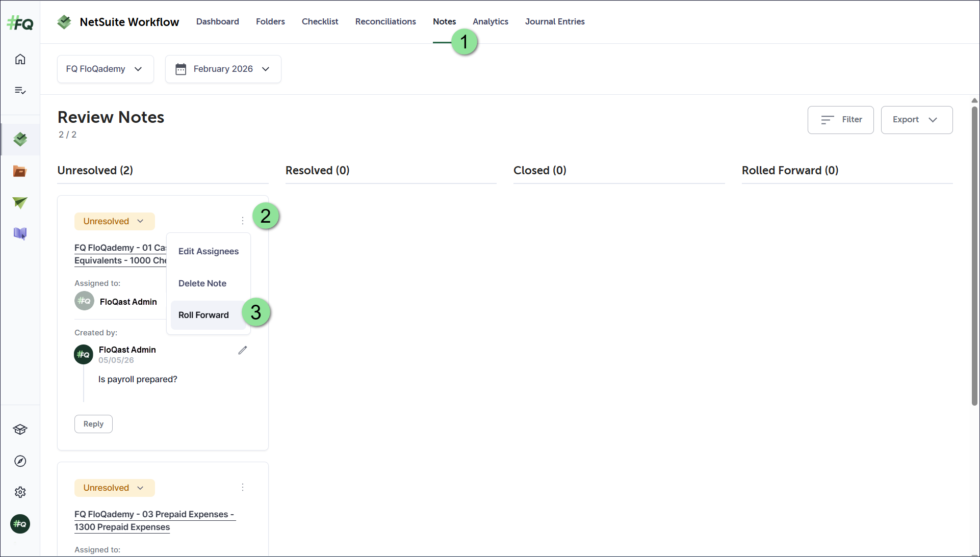Open the task list checklist sidebar icon
The image size is (980, 557).
[20, 90]
